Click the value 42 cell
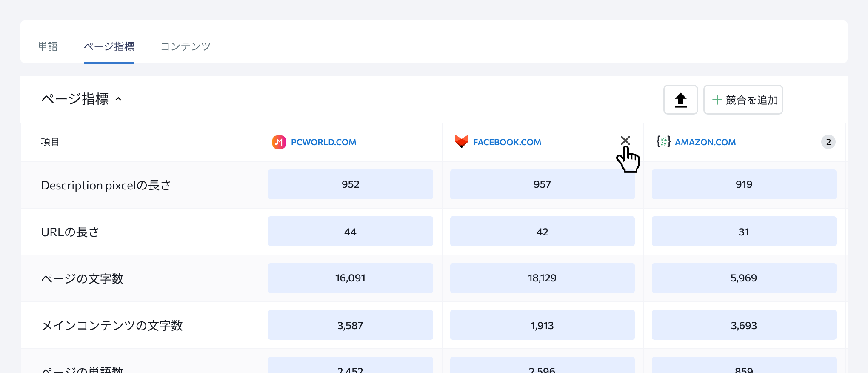The height and width of the screenshot is (373, 868). 542,231
